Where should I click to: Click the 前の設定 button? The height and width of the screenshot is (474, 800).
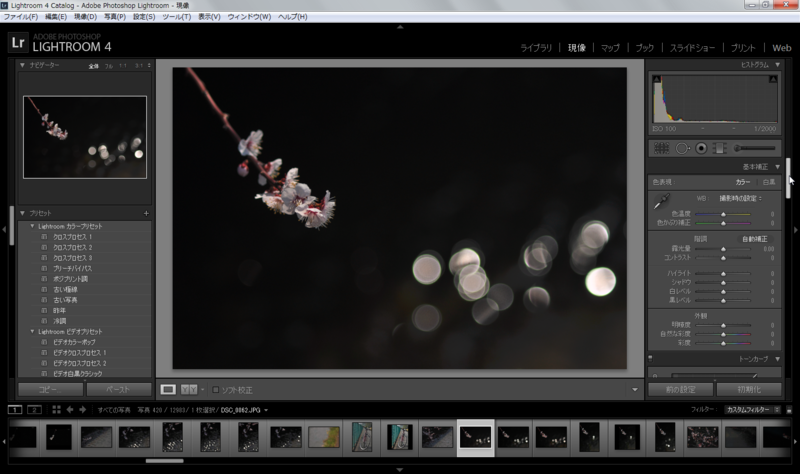pos(681,389)
